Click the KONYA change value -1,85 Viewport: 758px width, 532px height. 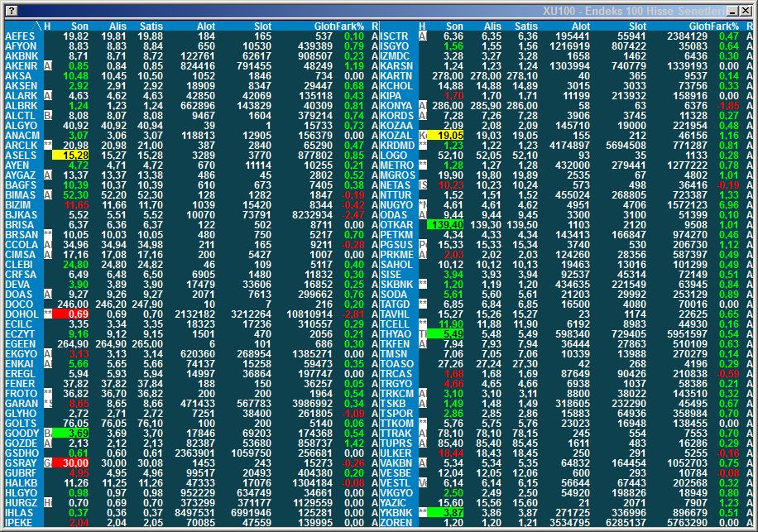(x=727, y=106)
